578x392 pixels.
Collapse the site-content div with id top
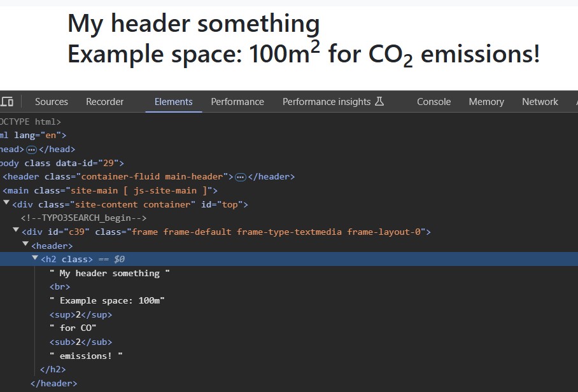click(x=6, y=204)
